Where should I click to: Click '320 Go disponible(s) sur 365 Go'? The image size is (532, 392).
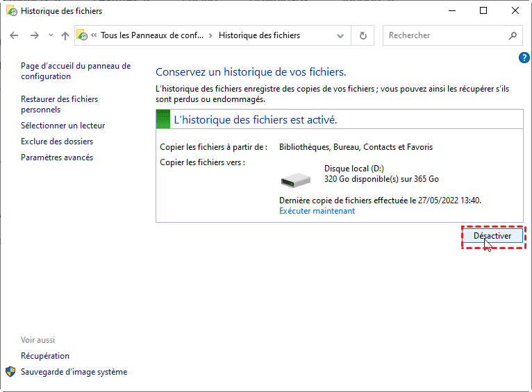381,179
